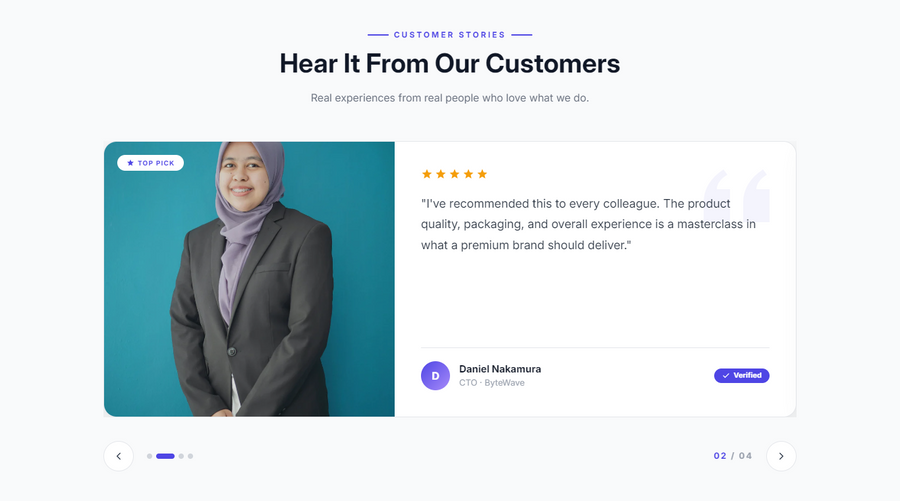Click the star icon in Top Pick badge
900x501 pixels.
point(130,163)
